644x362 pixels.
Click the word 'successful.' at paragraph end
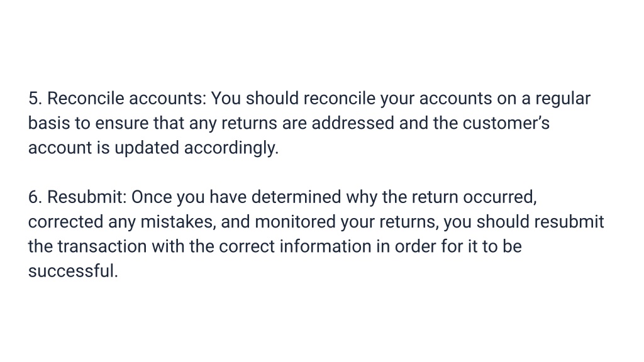tap(73, 271)
